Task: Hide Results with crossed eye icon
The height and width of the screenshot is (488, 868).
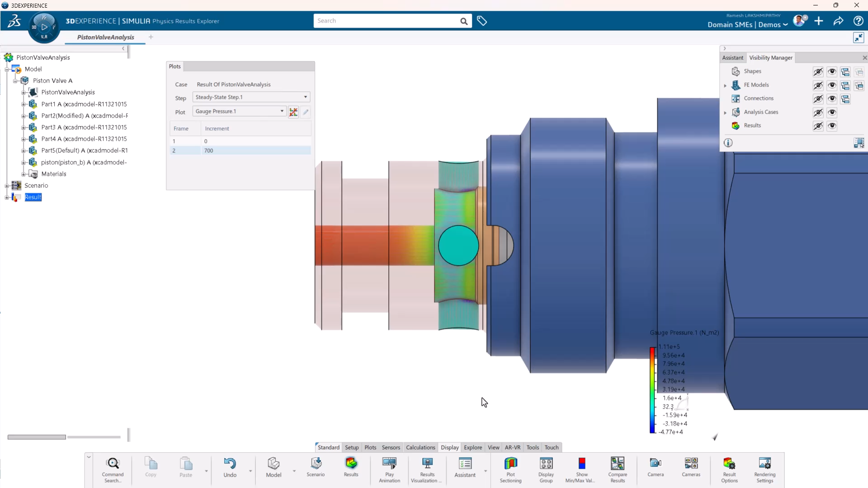Action: point(818,126)
